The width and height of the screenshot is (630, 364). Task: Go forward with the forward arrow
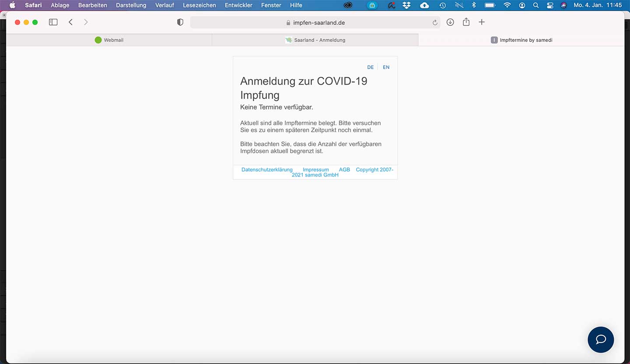click(x=86, y=22)
